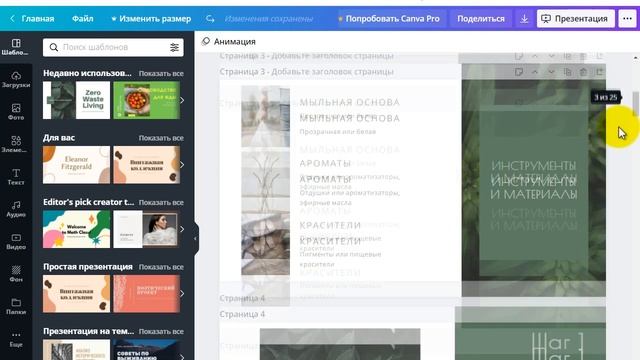This screenshot has height=360, width=640.
Task: Select the Zero Waste Living template thumbnail
Action: (x=76, y=100)
